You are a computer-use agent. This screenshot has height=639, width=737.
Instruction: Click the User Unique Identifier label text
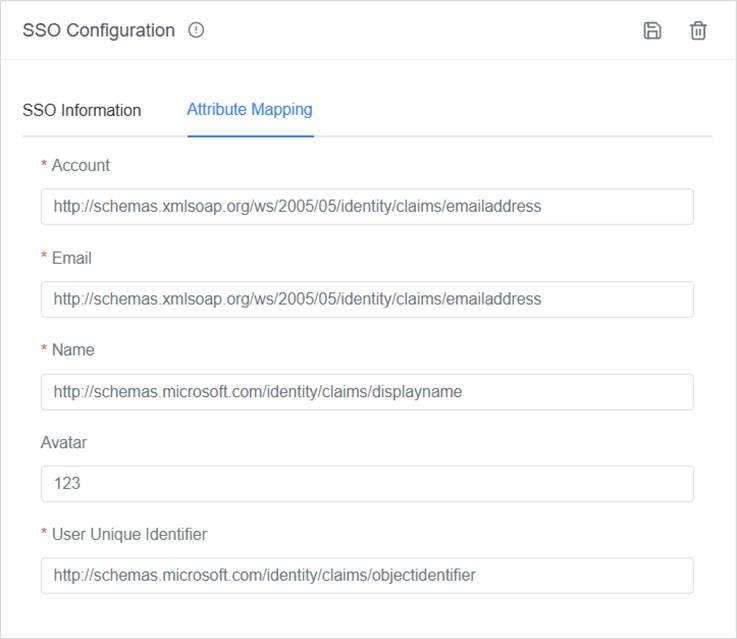[129, 534]
